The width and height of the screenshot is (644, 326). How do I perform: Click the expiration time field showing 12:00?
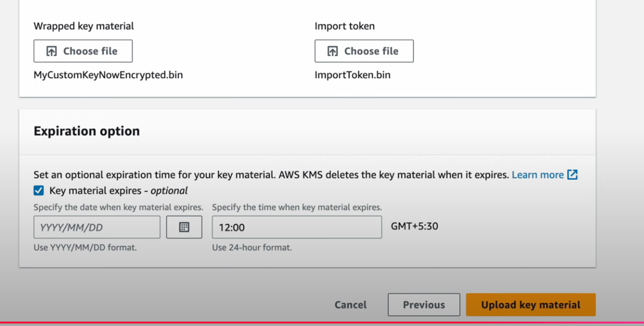tap(297, 227)
